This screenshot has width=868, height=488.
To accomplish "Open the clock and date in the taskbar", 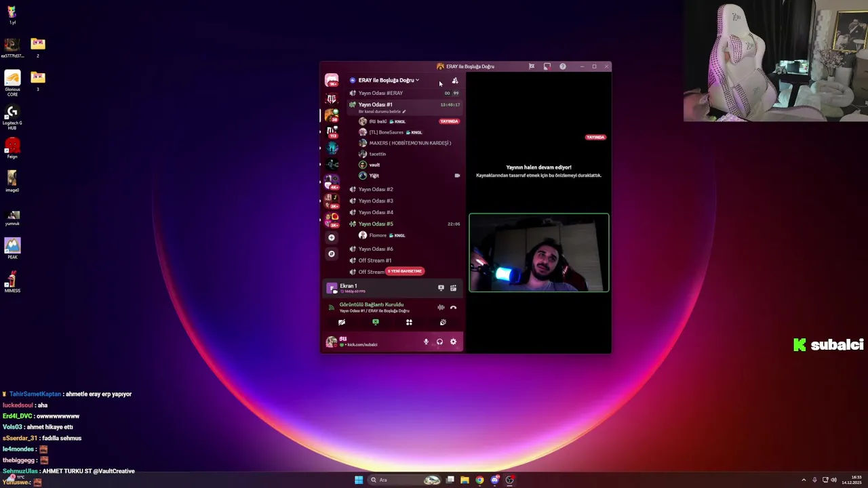I will [x=852, y=480].
